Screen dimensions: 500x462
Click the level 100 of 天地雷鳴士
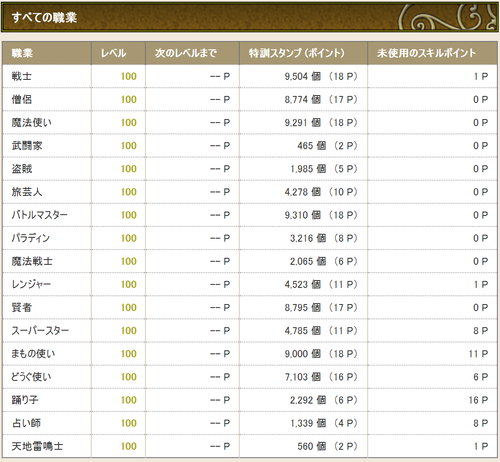[129, 446]
